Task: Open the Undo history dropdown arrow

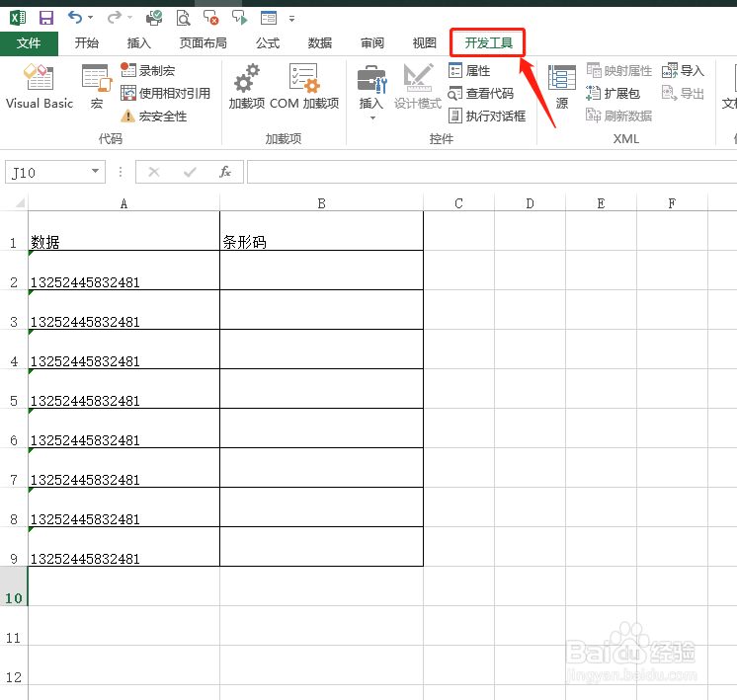Action: [91, 18]
